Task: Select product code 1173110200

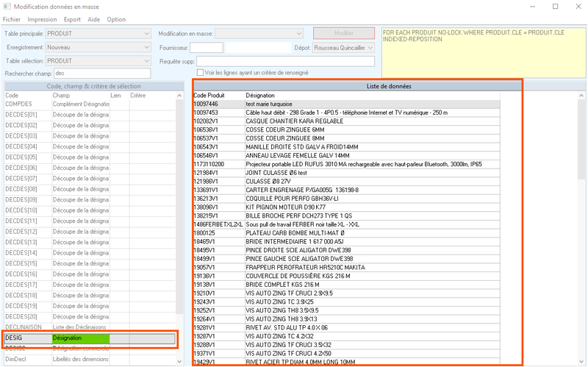Action: tap(209, 164)
